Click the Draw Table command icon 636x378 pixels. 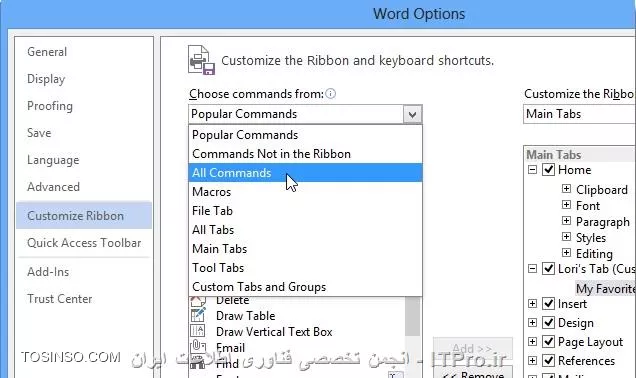click(198, 315)
